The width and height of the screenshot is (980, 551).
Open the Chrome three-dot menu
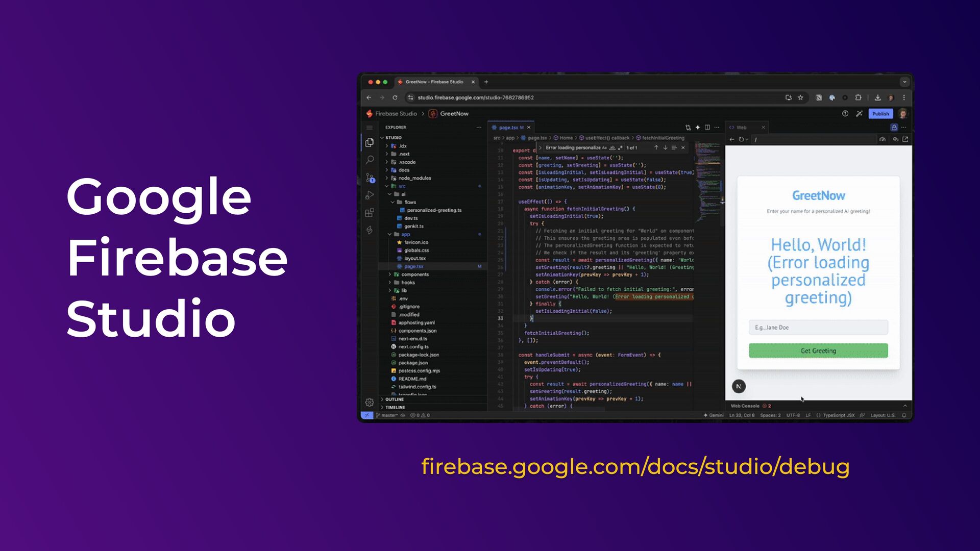pos(904,97)
